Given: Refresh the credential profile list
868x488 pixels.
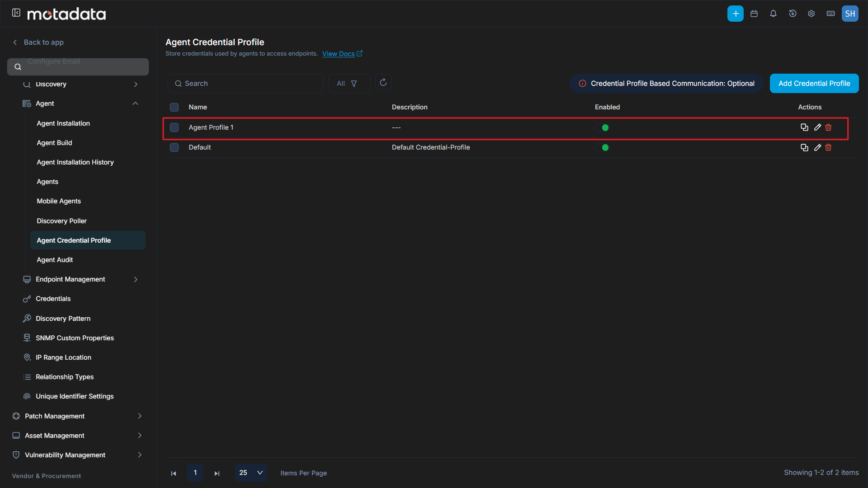Looking at the screenshot, I should (x=383, y=82).
